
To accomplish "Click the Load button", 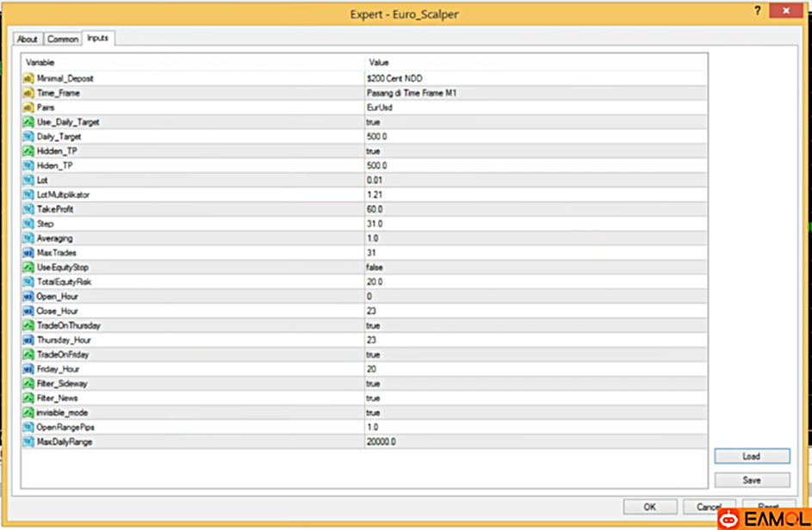I will point(752,456).
